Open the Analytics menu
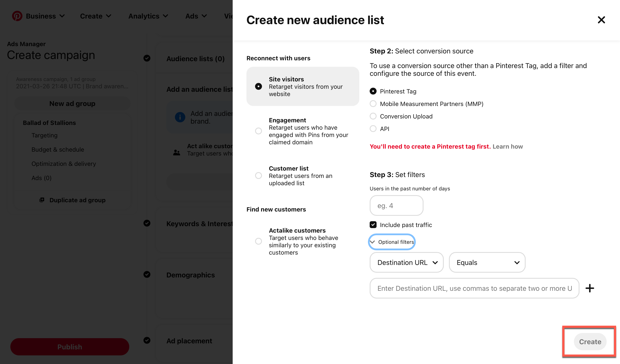The image size is (620, 364). [x=148, y=16]
